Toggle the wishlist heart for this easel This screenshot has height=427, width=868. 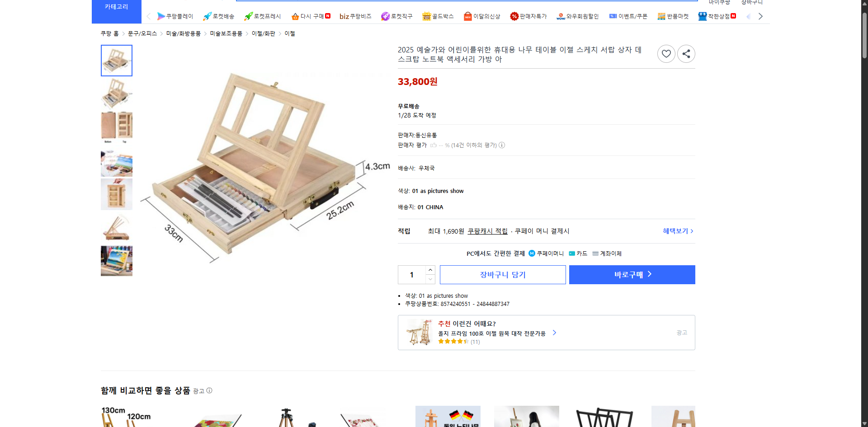(x=666, y=54)
